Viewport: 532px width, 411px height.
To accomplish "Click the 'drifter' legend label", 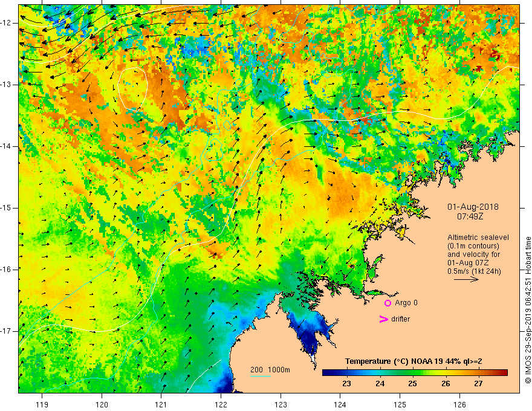I will coord(400,319).
